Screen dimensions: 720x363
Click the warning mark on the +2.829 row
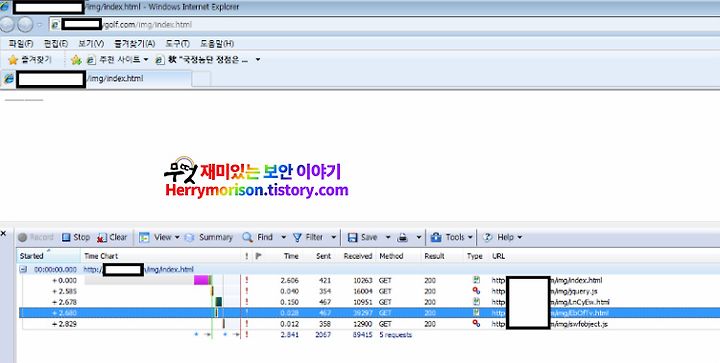(247, 324)
